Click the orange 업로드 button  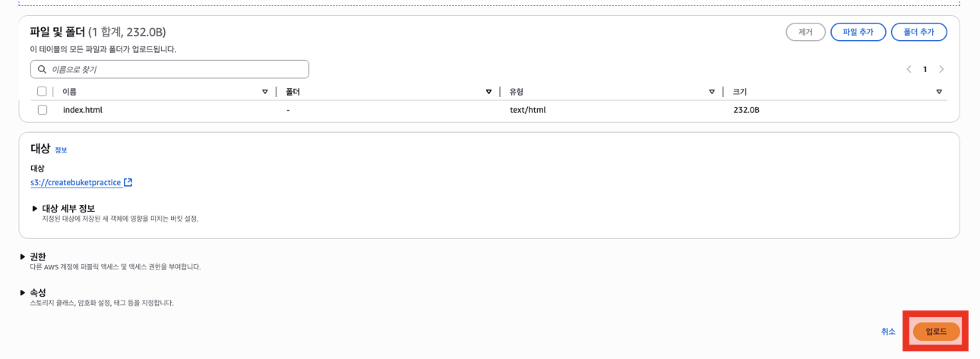(x=936, y=332)
